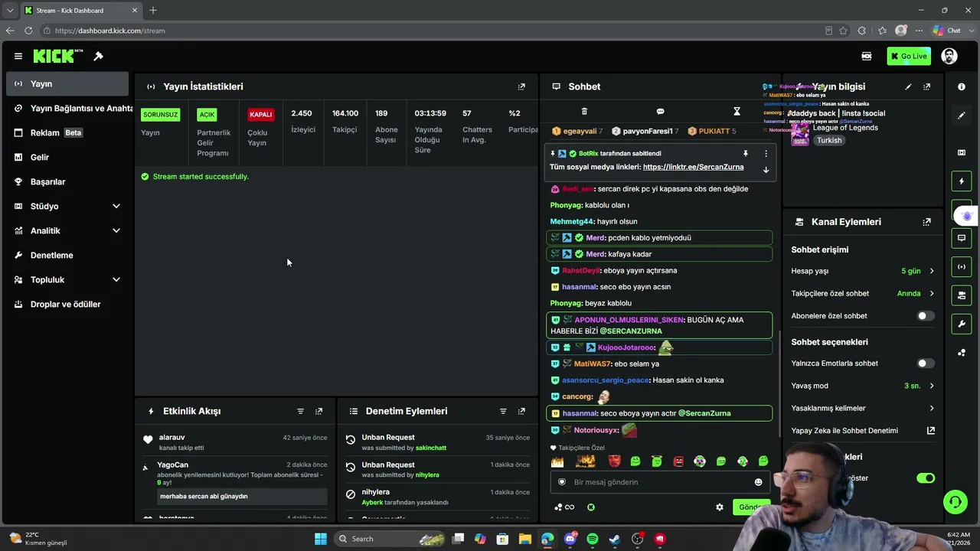The image size is (980, 551).
Task: Open Hesap yaşı options chevron
Action: (x=932, y=271)
